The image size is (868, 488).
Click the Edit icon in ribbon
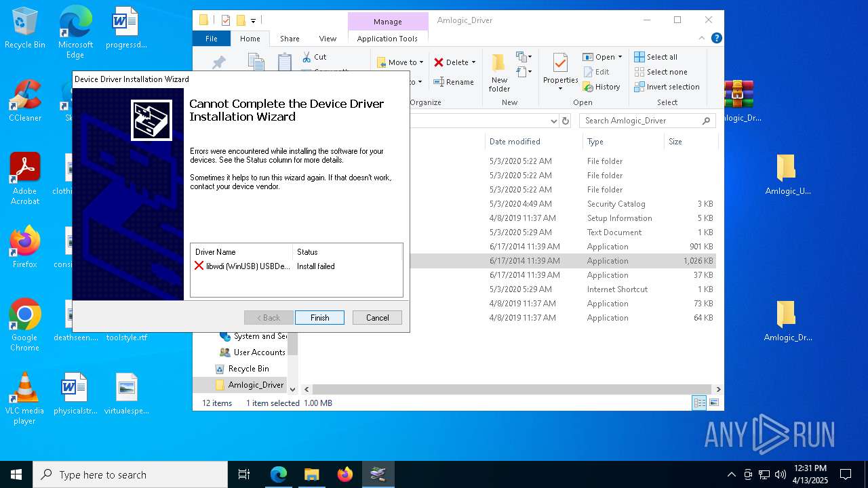[588, 72]
